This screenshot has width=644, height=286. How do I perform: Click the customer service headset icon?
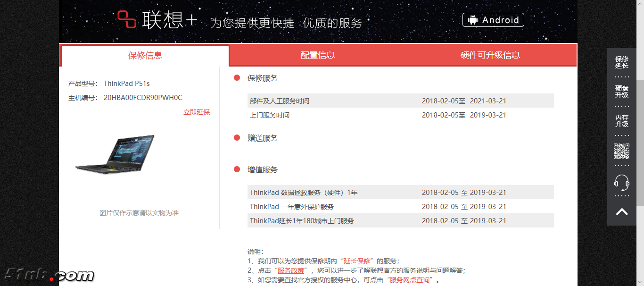pos(621,182)
